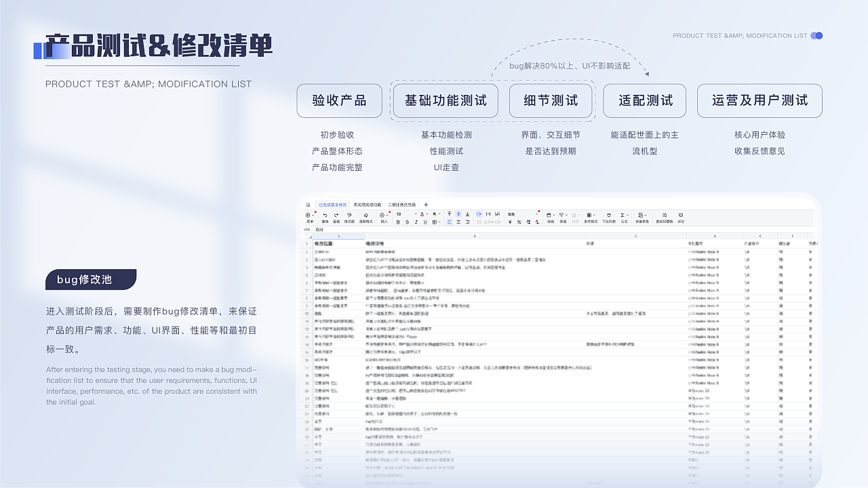
Task: Click the grayed sort (排序) toolbar item
Action: click(575, 218)
